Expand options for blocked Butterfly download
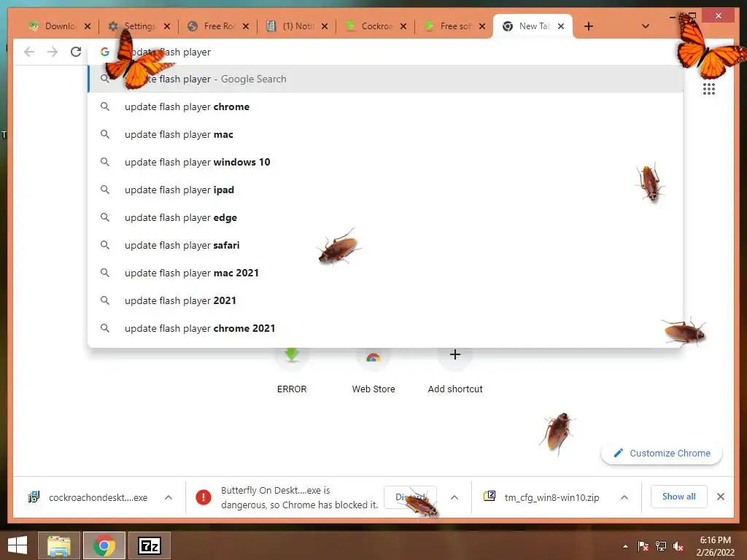The image size is (747, 560). click(454, 497)
